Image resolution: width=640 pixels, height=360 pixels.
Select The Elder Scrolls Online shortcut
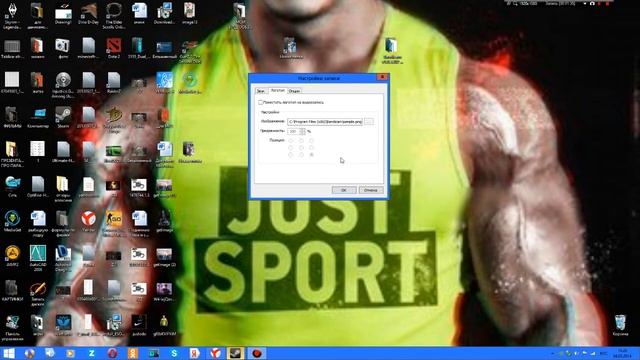pos(114,16)
